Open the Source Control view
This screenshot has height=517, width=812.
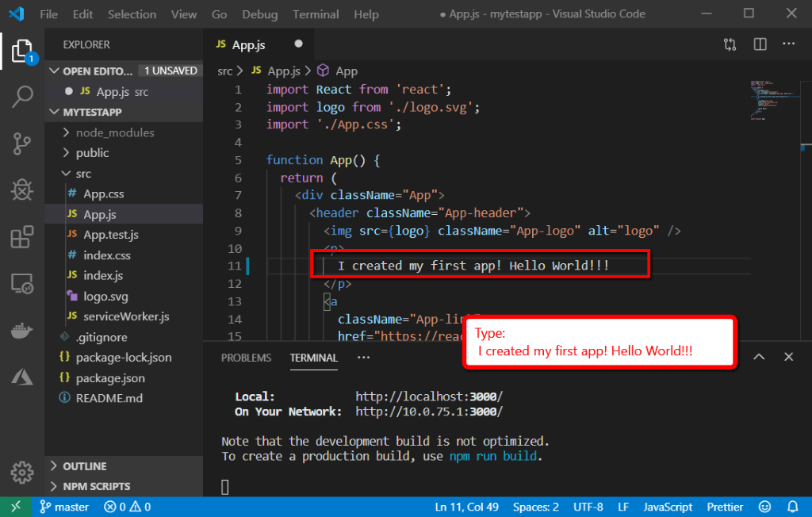[x=21, y=143]
